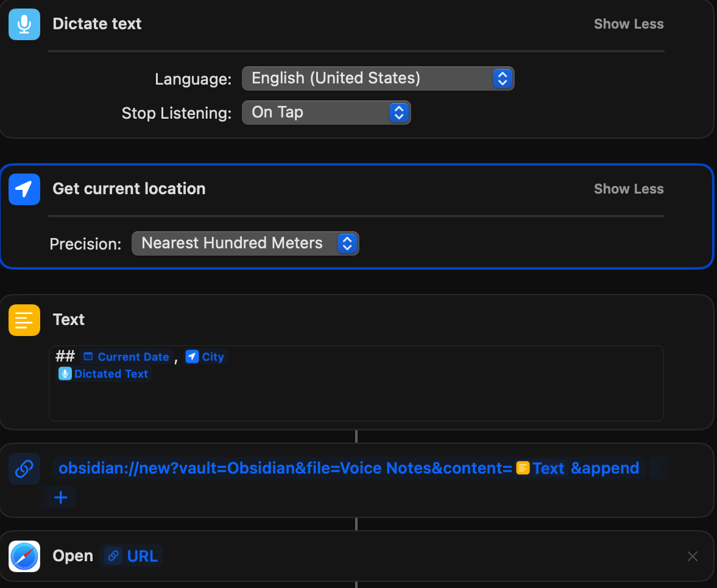Screen dimensions: 717x588
Task: Click the Safari compass icon
Action: 24,556
